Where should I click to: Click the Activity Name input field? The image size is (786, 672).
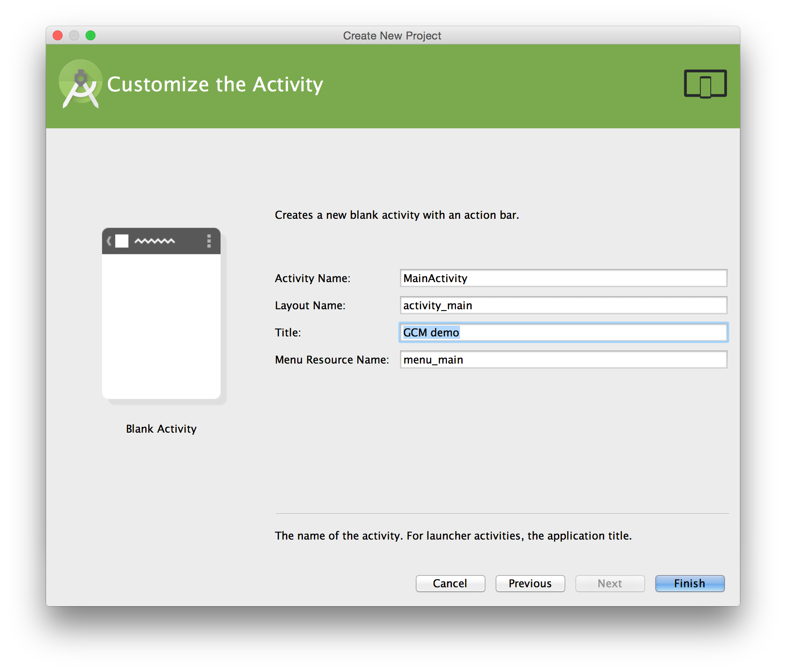tap(563, 278)
